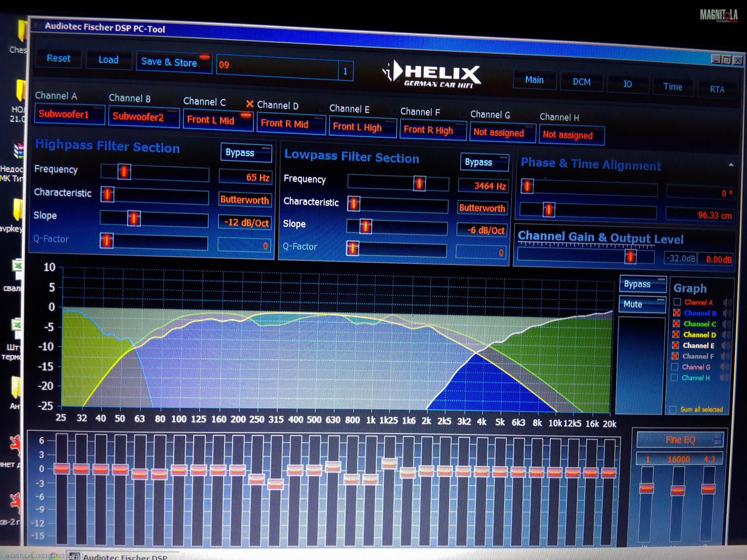
Task: Click Save & Store button
Action: (174, 62)
